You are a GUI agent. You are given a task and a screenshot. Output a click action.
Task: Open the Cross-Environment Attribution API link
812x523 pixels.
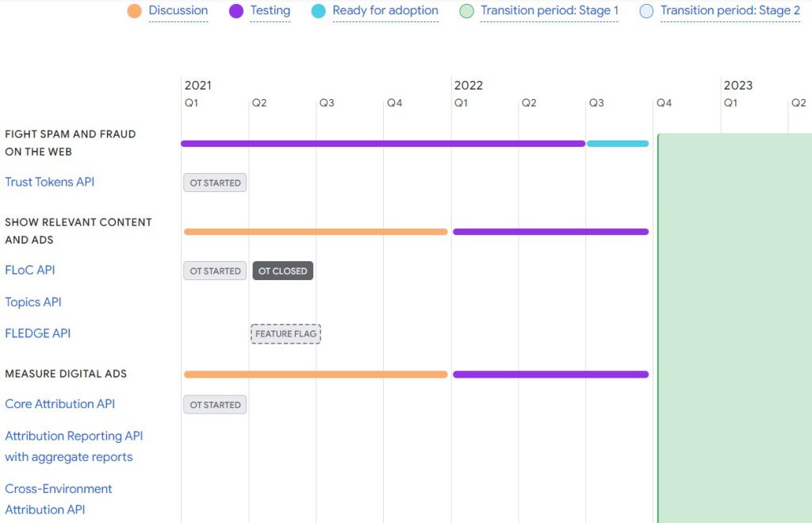coord(59,498)
